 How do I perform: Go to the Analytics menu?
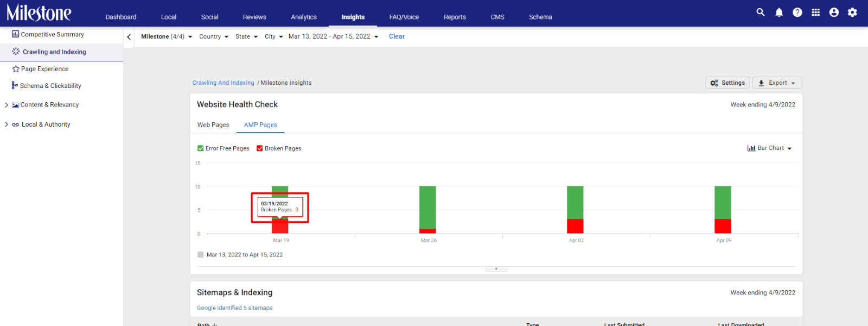[304, 17]
